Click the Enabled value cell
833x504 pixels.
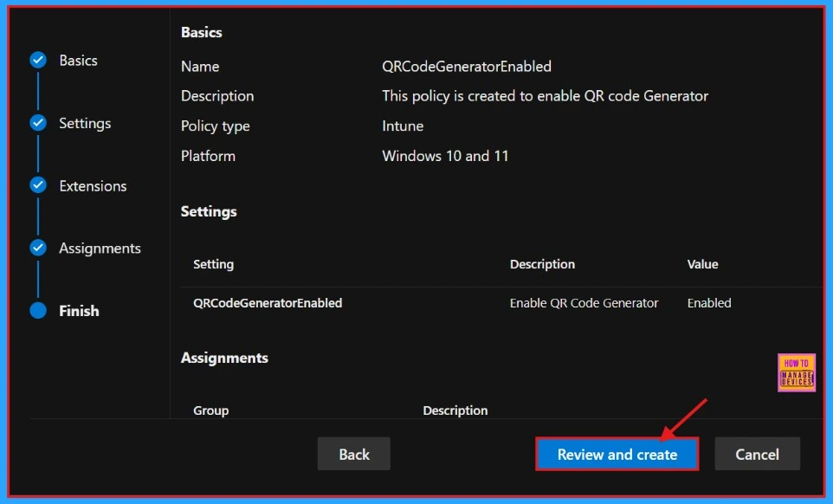tap(709, 303)
